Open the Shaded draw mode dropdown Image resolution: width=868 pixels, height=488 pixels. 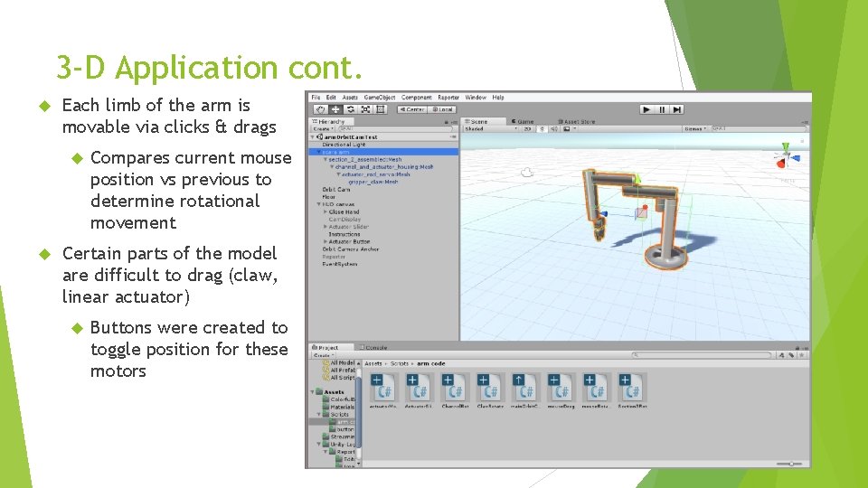(490, 129)
